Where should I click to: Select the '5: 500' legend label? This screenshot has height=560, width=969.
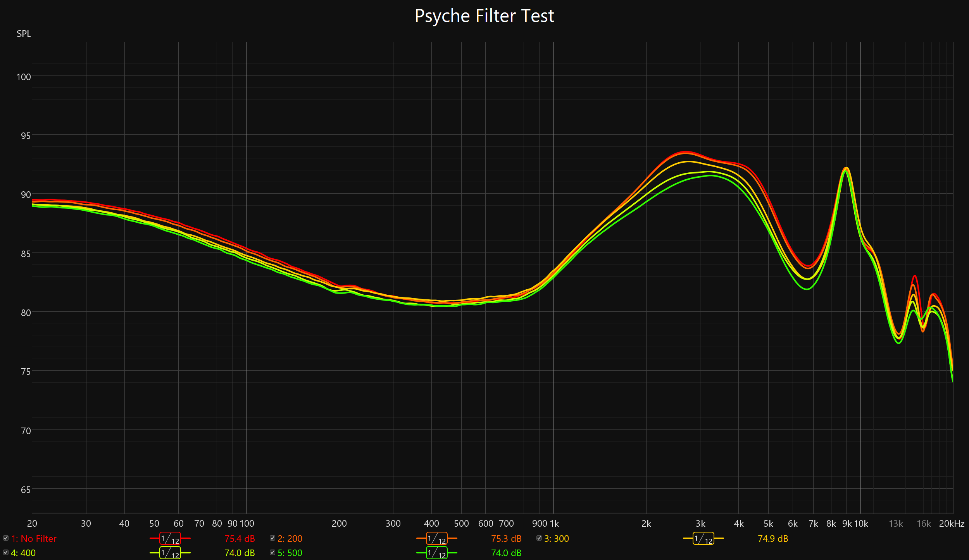click(290, 553)
